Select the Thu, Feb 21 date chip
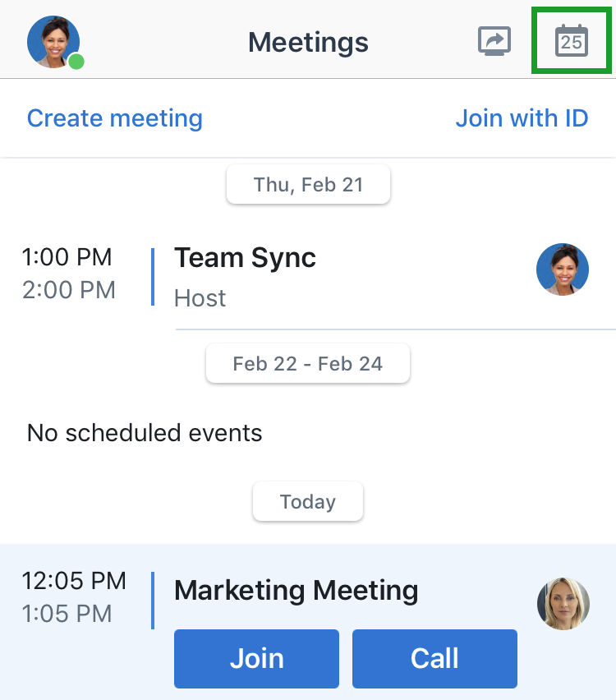The image size is (616, 700). (x=309, y=184)
